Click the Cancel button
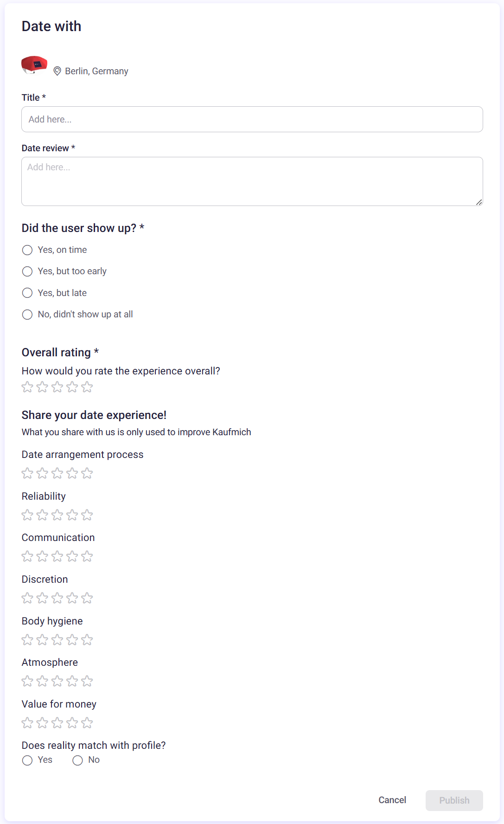Image resolution: width=504 pixels, height=824 pixels. [392, 800]
